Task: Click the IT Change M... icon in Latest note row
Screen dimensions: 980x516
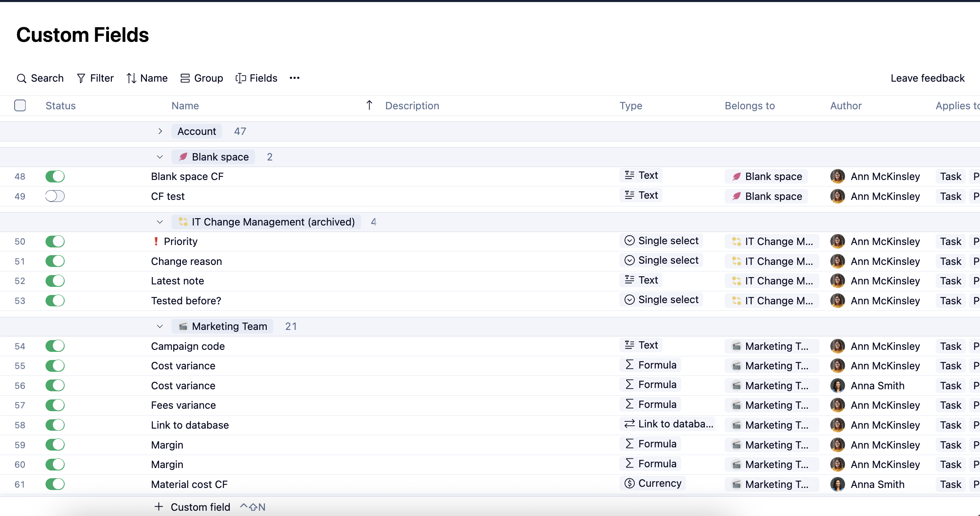Action: pyautogui.click(x=736, y=281)
